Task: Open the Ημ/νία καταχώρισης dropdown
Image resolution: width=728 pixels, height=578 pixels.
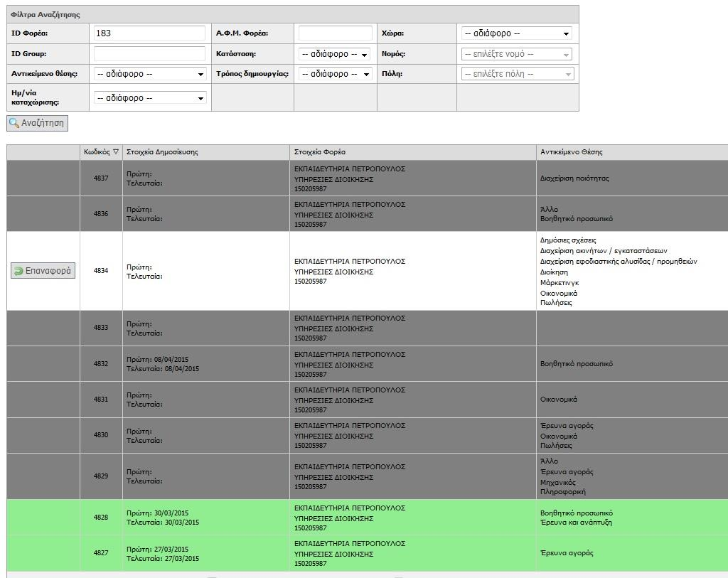Action: click(x=150, y=98)
